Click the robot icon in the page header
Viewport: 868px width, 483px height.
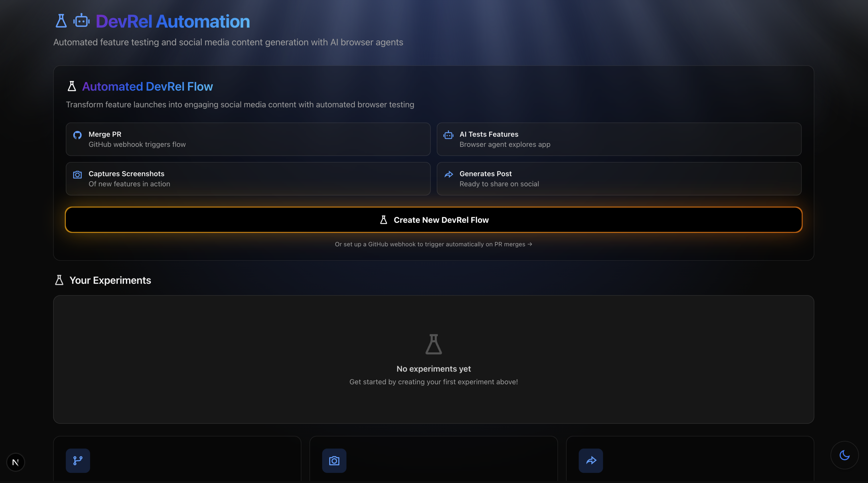[81, 21]
